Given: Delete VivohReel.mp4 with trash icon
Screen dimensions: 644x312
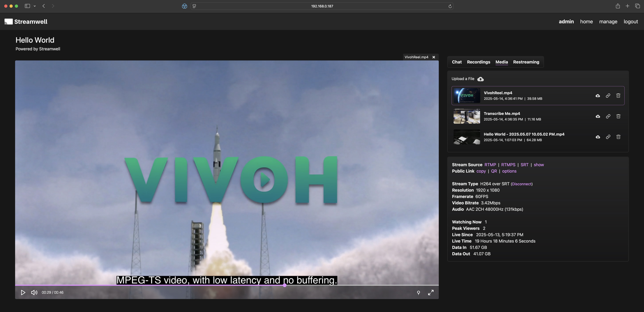Looking at the screenshot, I should (618, 96).
